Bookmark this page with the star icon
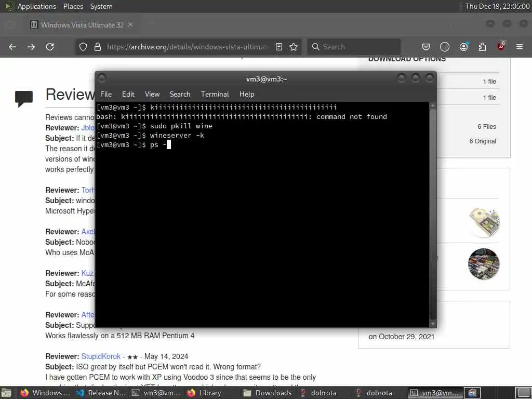The height and width of the screenshot is (399, 532). point(294,47)
